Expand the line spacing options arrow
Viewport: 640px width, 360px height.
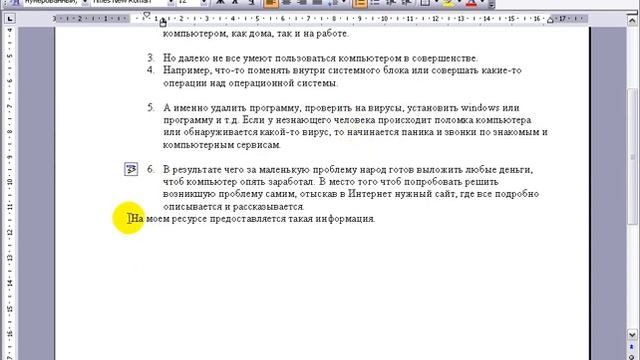tap(344, 2)
